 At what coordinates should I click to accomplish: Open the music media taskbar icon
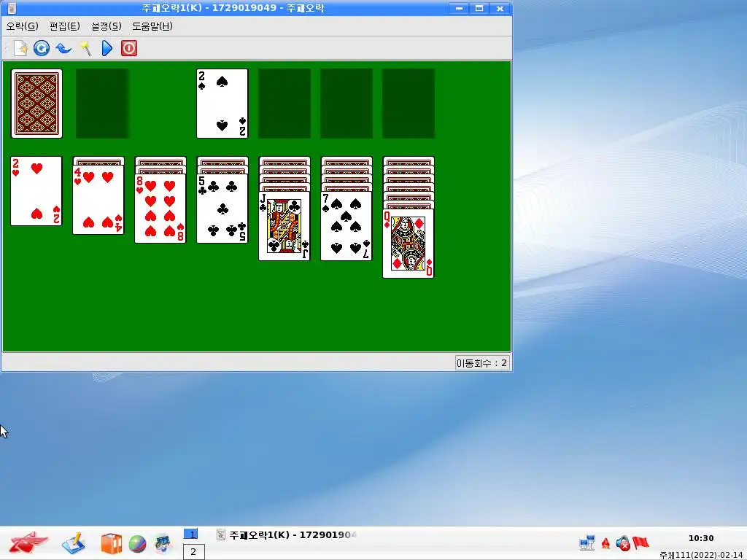[163, 544]
